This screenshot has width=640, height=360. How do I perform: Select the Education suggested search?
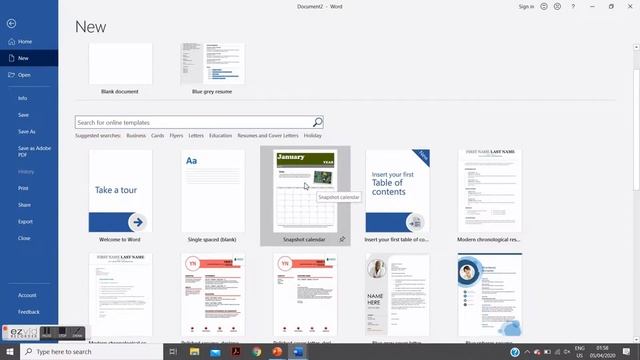220,136
